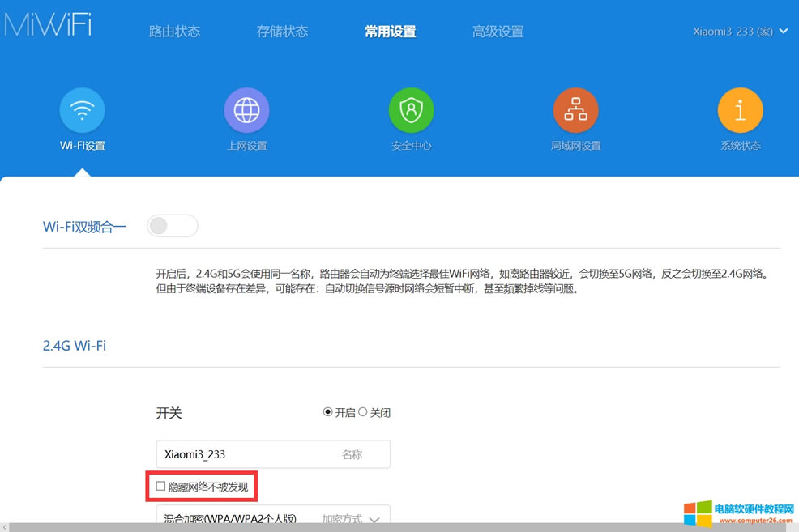799x532 pixels.
Task: Toggle the Wi-Fi双频合一 switch
Action: pyautogui.click(x=172, y=226)
